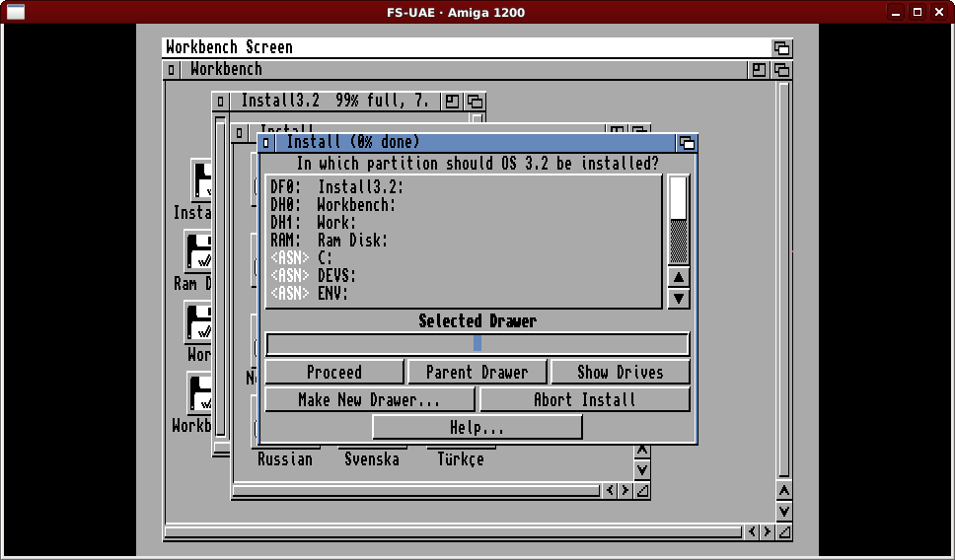Click the Workbench window vertical scrollbar
Image resolution: width=955 pixels, height=560 pixels.
tap(784, 280)
